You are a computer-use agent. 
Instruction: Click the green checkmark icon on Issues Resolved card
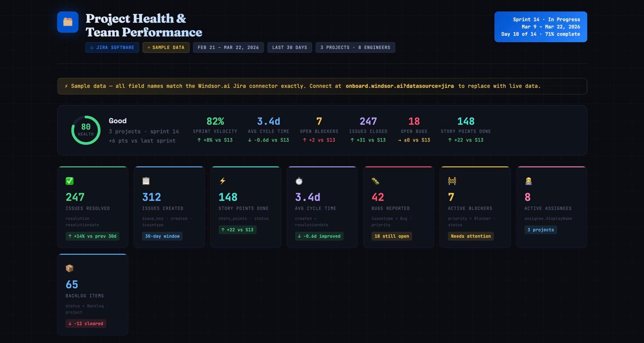(x=70, y=181)
